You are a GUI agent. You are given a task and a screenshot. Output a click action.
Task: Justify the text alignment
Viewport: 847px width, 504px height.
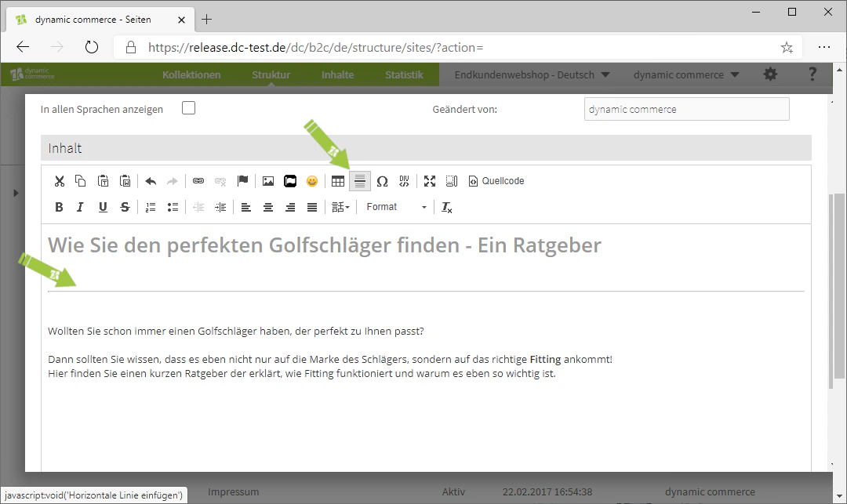tap(312, 207)
